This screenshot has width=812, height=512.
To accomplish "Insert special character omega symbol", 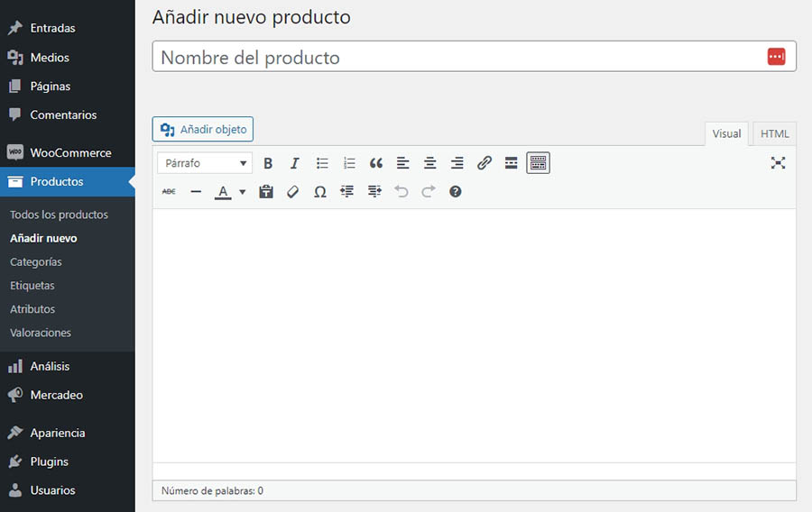I will (319, 192).
